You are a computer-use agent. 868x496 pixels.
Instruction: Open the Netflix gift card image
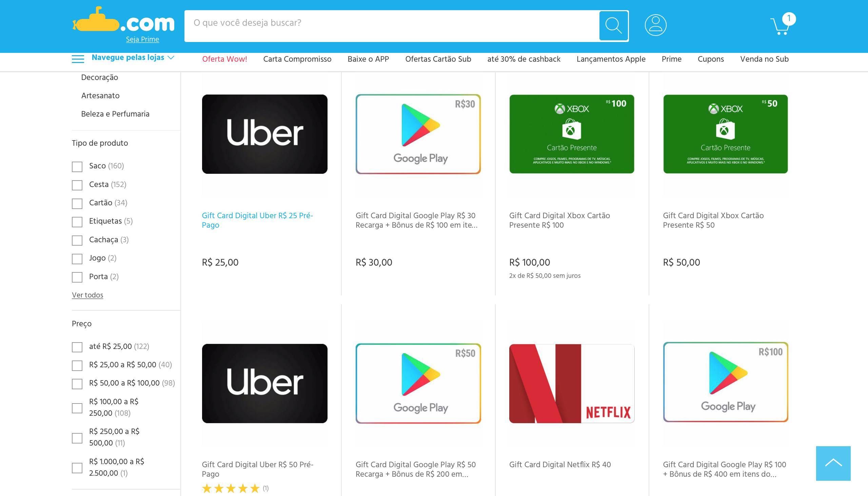(x=572, y=383)
